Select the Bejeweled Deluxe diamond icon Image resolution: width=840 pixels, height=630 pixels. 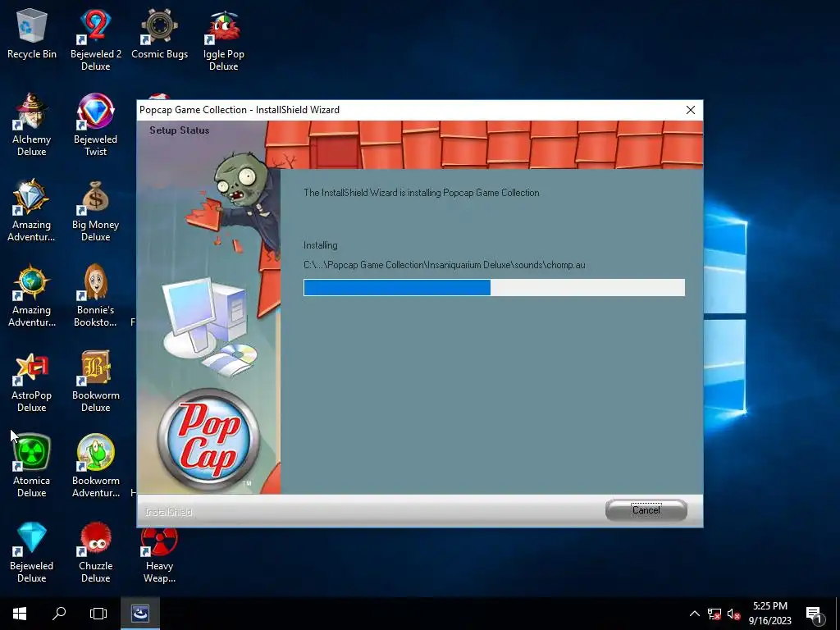[32, 538]
